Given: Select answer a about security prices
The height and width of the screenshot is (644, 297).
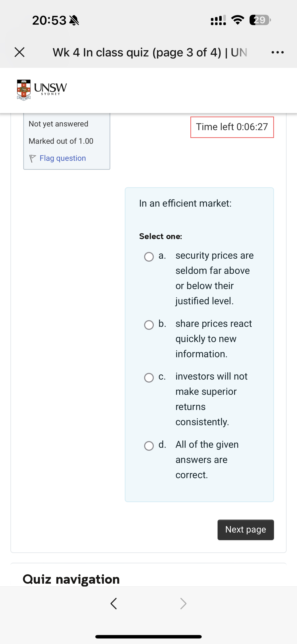Looking at the screenshot, I should 149,257.
